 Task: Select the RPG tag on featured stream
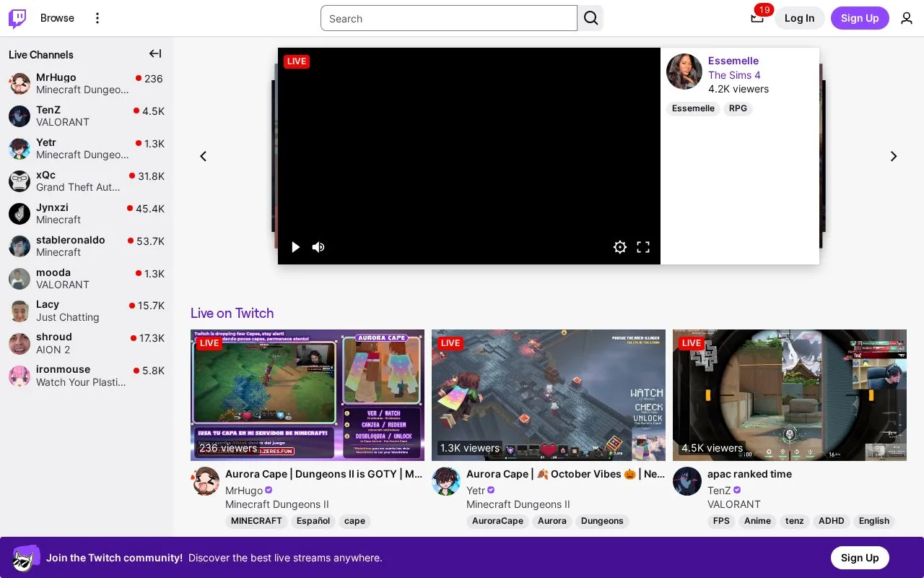pyautogui.click(x=738, y=108)
